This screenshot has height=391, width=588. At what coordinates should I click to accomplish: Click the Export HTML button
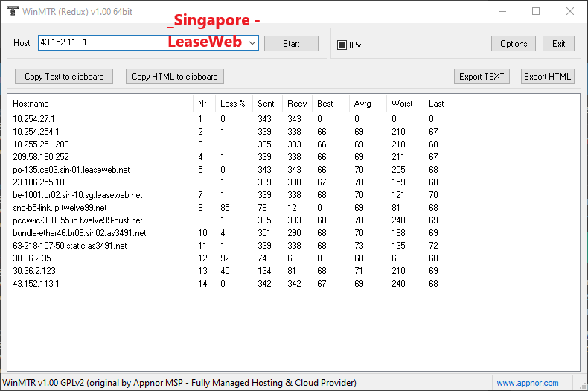point(547,77)
